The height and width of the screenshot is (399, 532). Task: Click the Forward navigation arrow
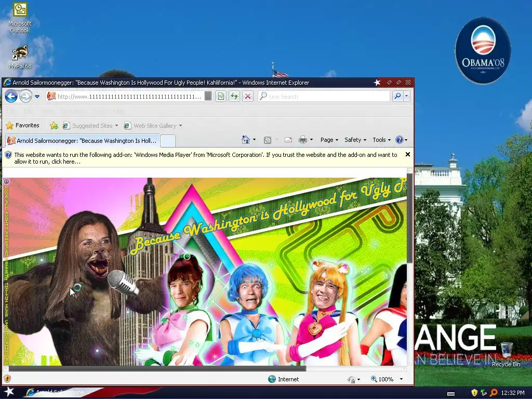click(25, 96)
